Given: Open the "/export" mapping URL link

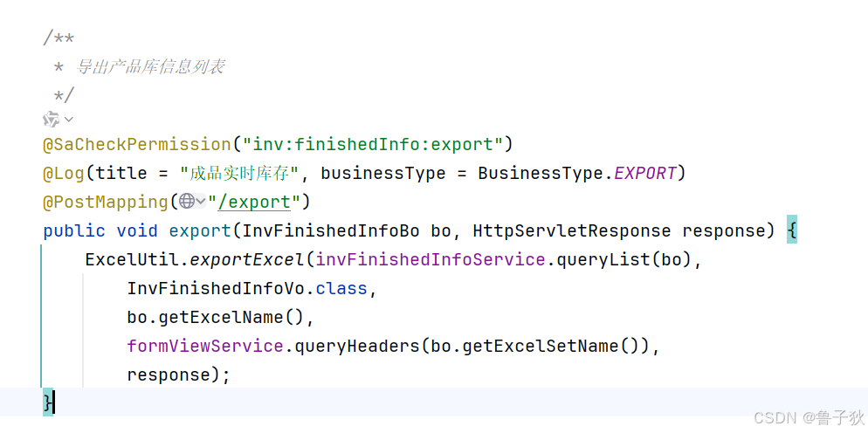Looking at the screenshot, I should pyautogui.click(x=255, y=203).
